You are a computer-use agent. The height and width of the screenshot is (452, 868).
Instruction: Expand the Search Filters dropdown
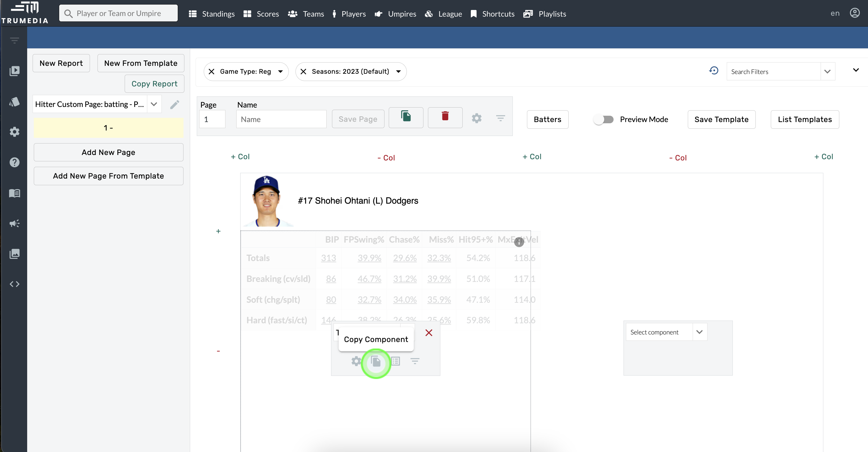(827, 71)
